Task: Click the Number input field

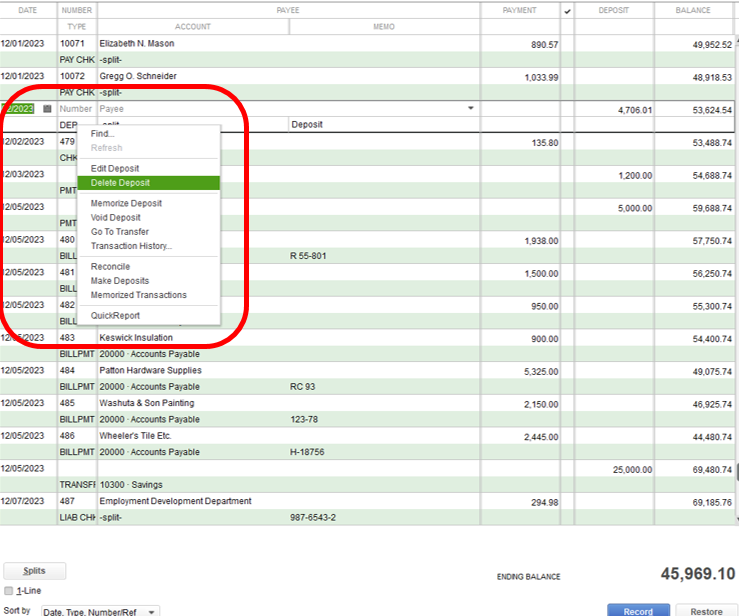Action: click(77, 109)
